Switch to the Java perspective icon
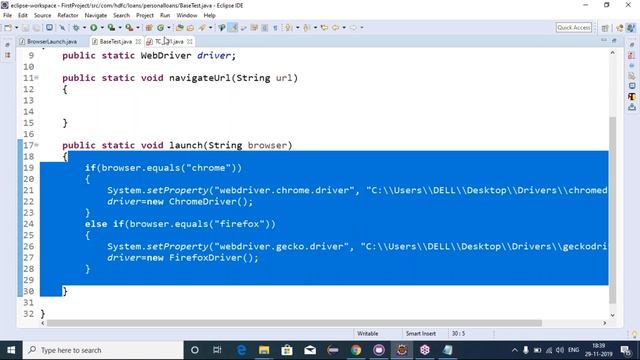The height and width of the screenshot is (360, 640). tap(631, 28)
